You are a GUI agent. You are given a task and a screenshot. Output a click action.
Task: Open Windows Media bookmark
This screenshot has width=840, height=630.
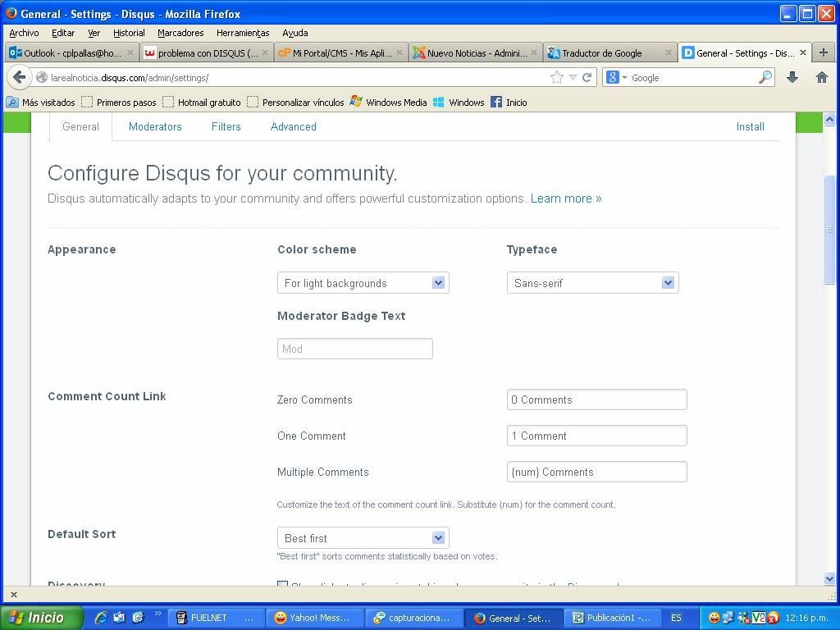pyautogui.click(x=388, y=102)
